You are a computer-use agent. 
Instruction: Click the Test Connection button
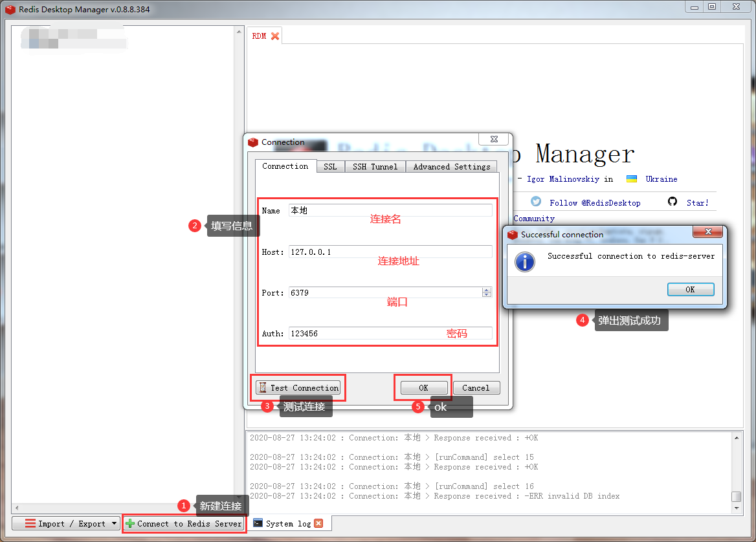pyautogui.click(x=298, y=387)
